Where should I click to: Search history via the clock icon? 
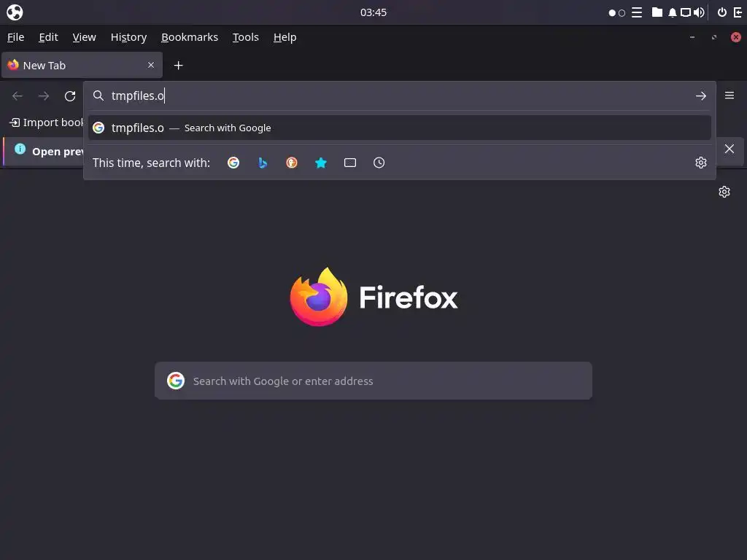pyautogui.click(x=379, y=163)
